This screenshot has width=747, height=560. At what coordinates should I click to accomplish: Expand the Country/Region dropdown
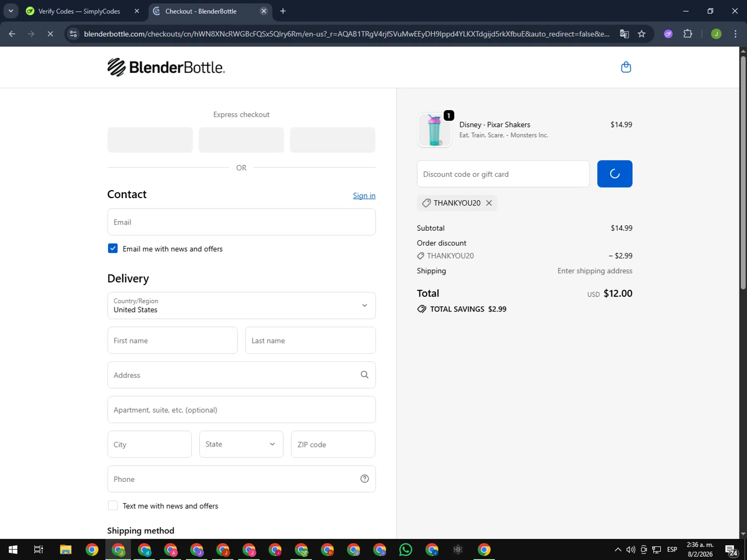242,306
